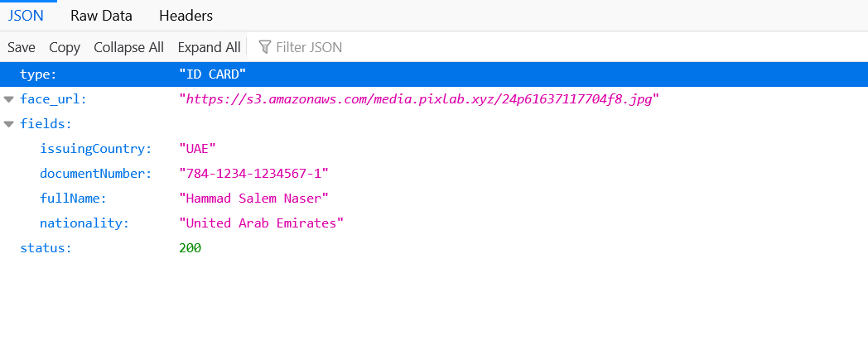Select the highlighted type row
The height and width of the screenshot is (340, 868).
coord(434,74)
